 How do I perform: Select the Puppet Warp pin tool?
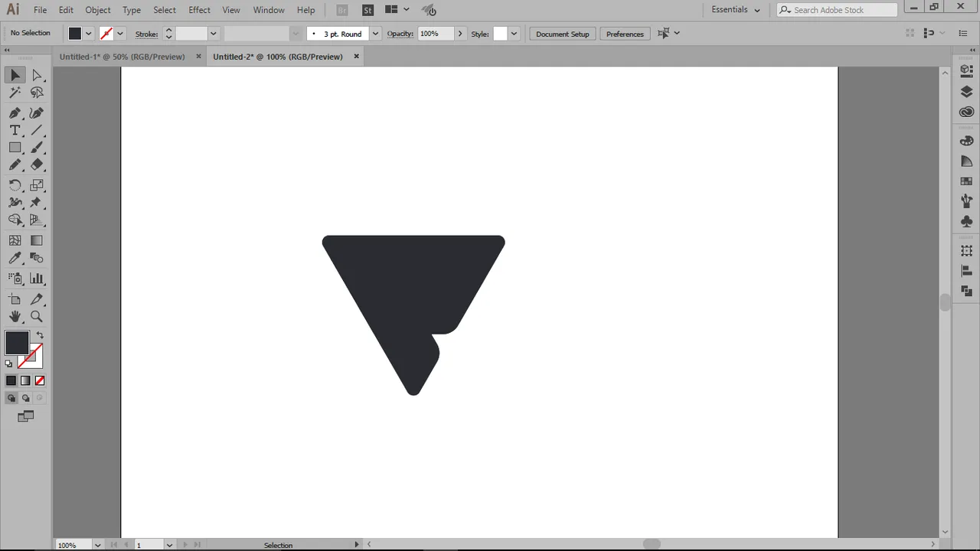37,203
